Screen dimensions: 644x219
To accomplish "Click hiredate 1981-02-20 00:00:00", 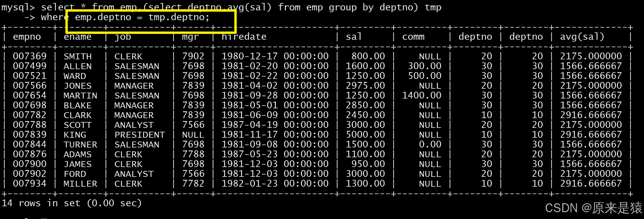I will (275, 66).
